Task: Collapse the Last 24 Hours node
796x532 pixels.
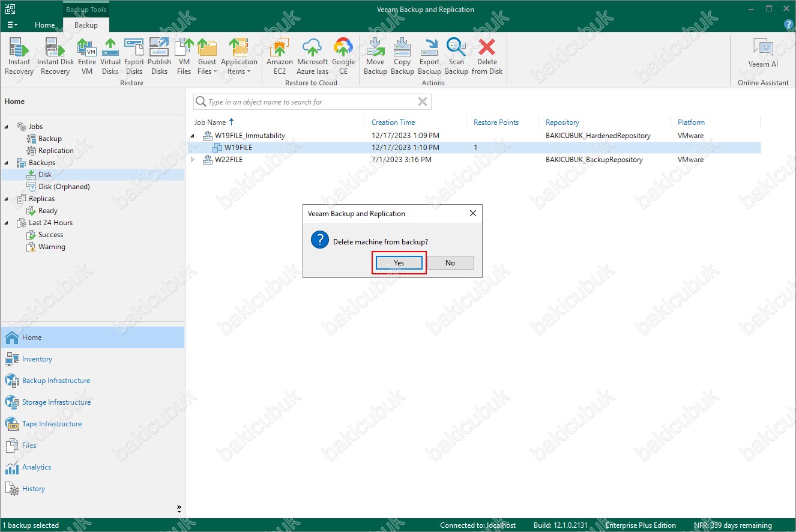Action: tap(7, 223)
